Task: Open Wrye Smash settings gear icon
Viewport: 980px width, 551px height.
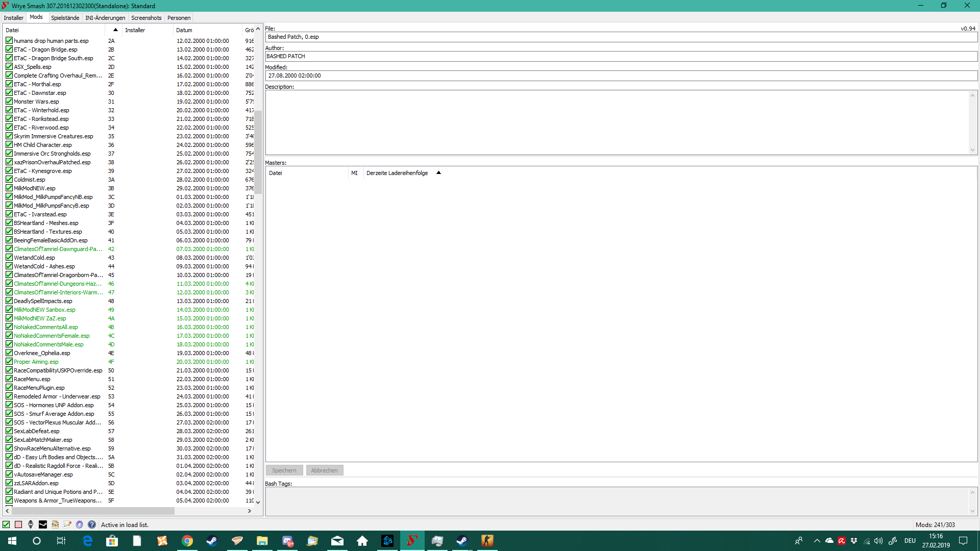Action: coord(80,524)
